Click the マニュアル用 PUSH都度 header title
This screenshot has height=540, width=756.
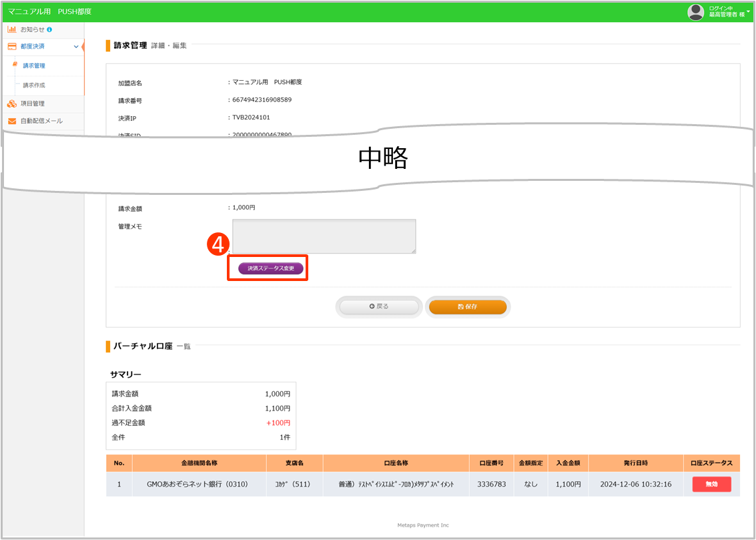[49, 11]
